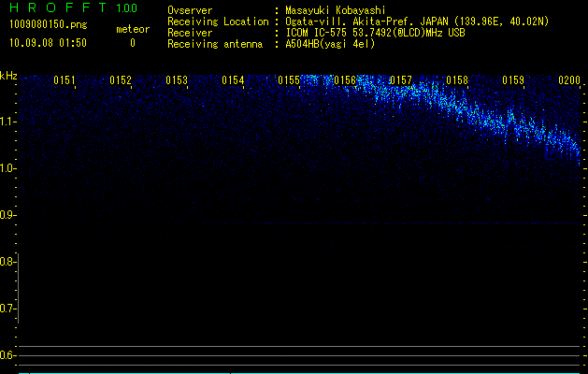Click the kHz frequency axis unit label

pyautogui.click(x=8, y=76)
